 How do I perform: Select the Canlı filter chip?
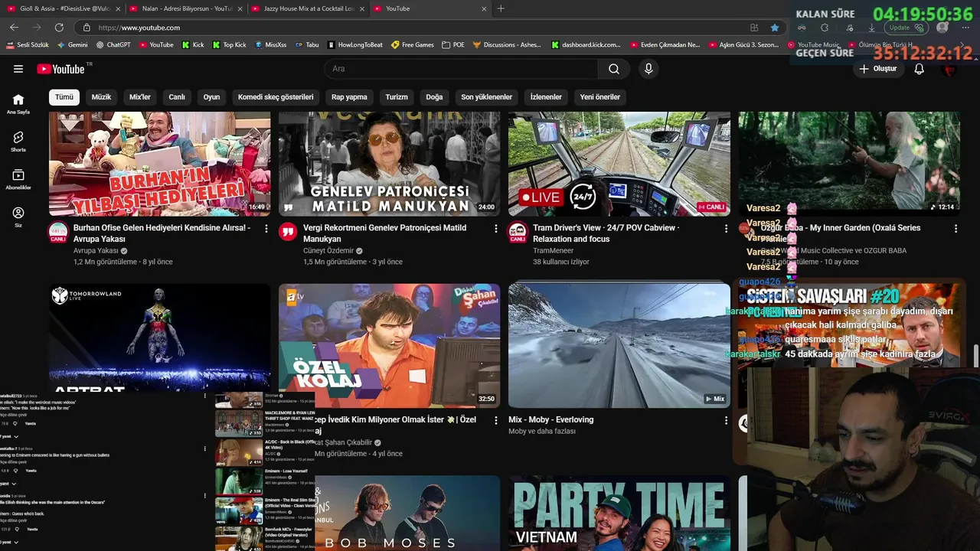(x=177, y=97)
